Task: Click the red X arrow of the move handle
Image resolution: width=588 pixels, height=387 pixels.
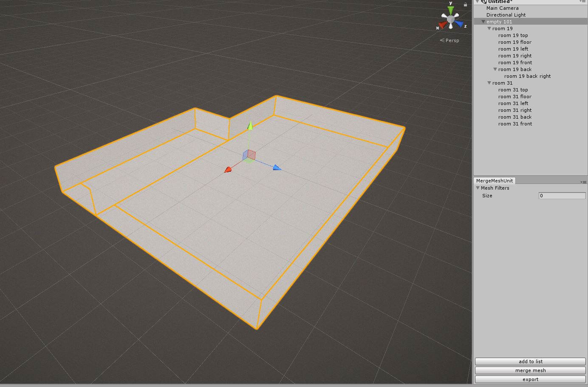Action: (x=228, y=170)
